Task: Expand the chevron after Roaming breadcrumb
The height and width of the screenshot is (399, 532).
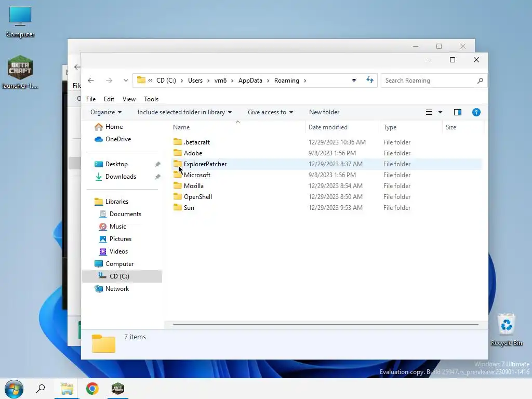Action: 305,81
